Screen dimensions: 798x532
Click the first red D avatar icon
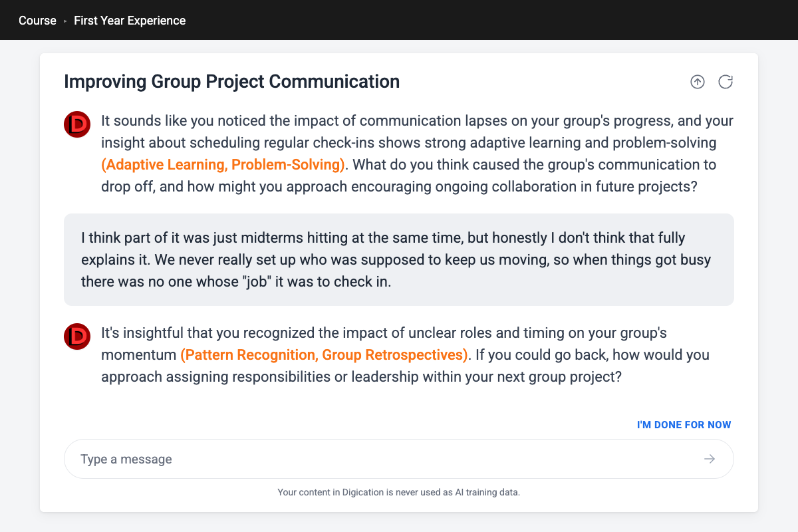click(77, 124)
